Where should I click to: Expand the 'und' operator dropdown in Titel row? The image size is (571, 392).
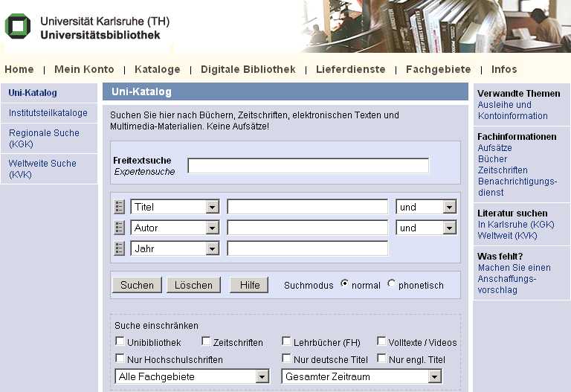426,207
